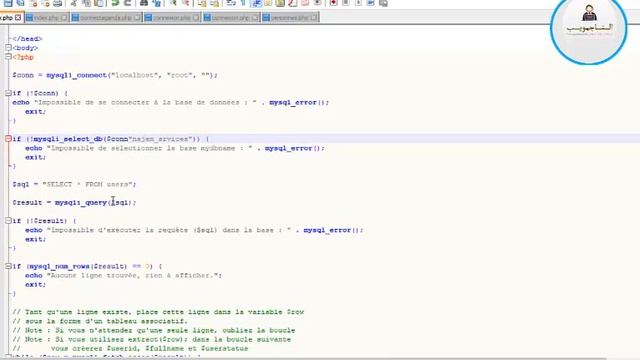
Task: Collapse the <?php block fold marker
Action: click(x=8, y=57)
